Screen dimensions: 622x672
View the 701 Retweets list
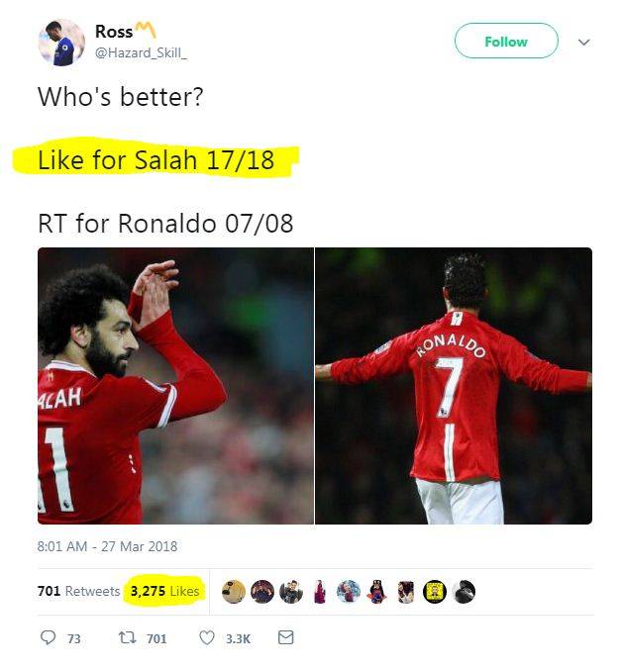tap(78, 591)
